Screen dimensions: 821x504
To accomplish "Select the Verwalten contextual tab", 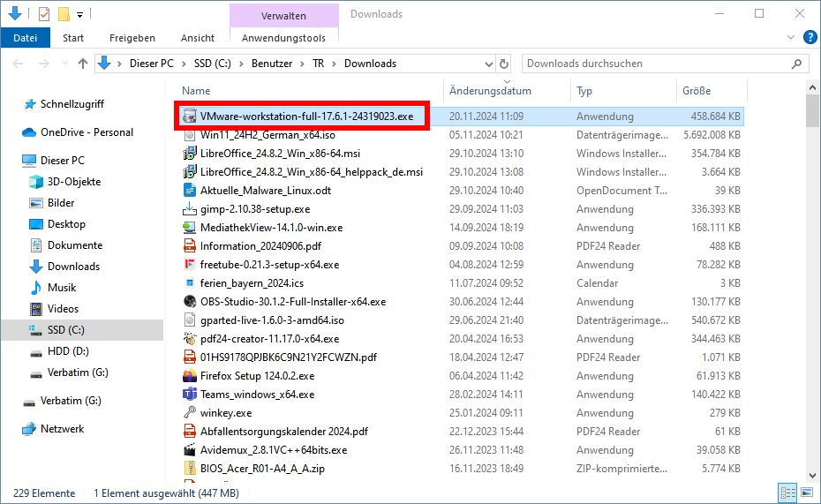I will (283, 16).
